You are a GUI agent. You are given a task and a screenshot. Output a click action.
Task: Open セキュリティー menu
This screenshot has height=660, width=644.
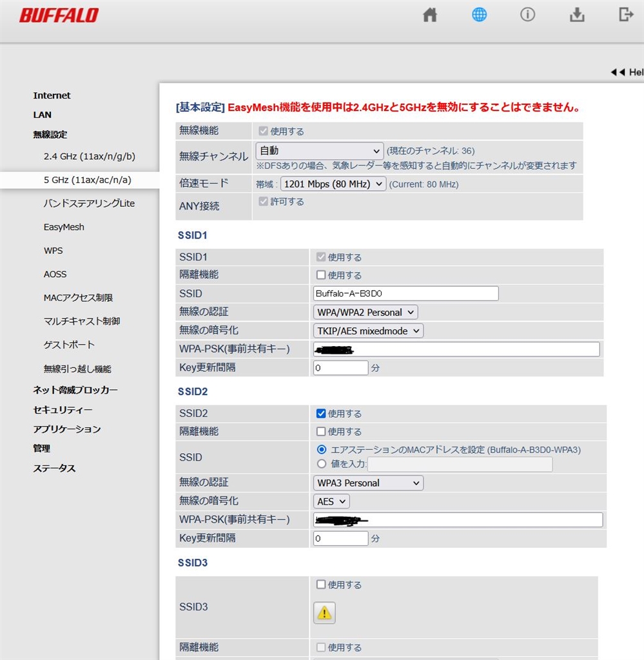(63, 410)
